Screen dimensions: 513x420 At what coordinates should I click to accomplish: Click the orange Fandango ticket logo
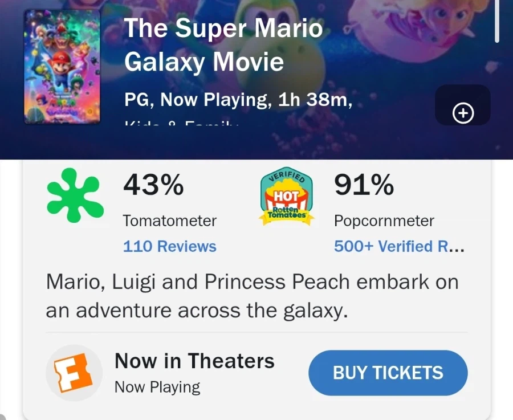(x=74, y=373)
